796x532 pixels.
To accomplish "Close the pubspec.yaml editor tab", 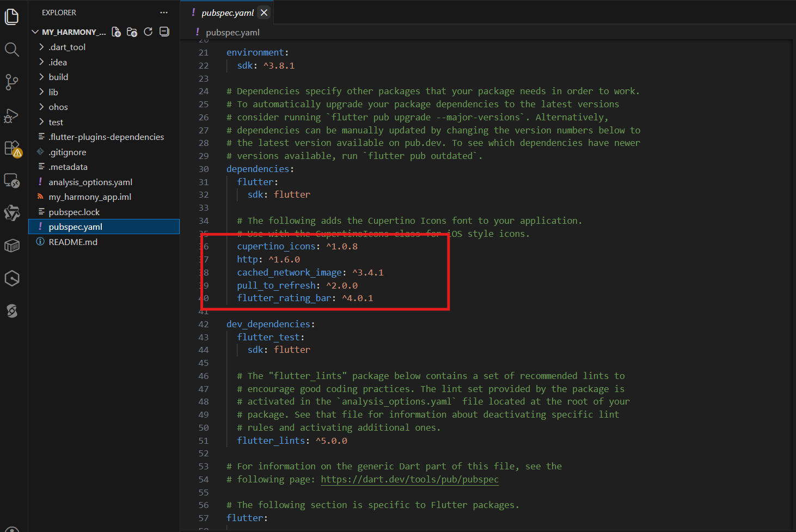I will click(x=264, y=13).
